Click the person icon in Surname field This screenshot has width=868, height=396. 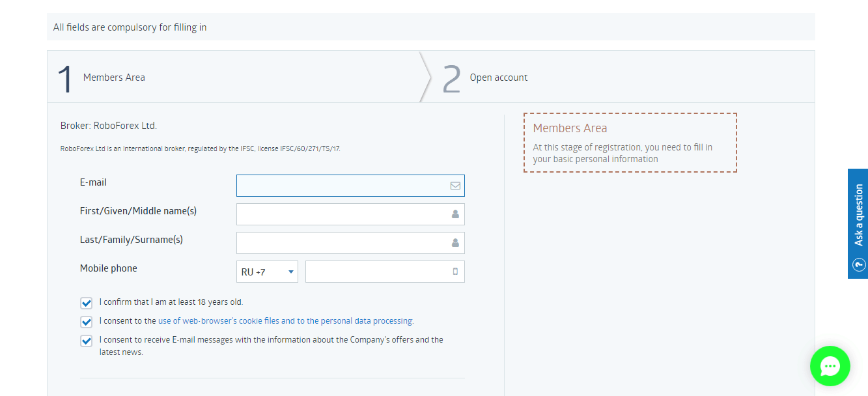455,243
